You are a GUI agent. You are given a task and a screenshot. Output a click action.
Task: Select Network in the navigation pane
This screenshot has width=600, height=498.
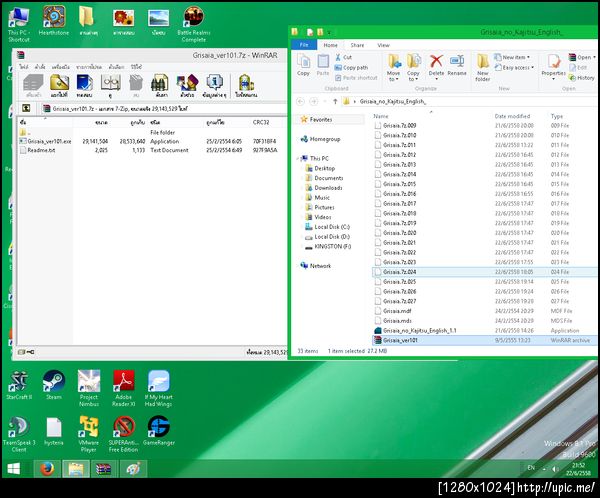320,266
